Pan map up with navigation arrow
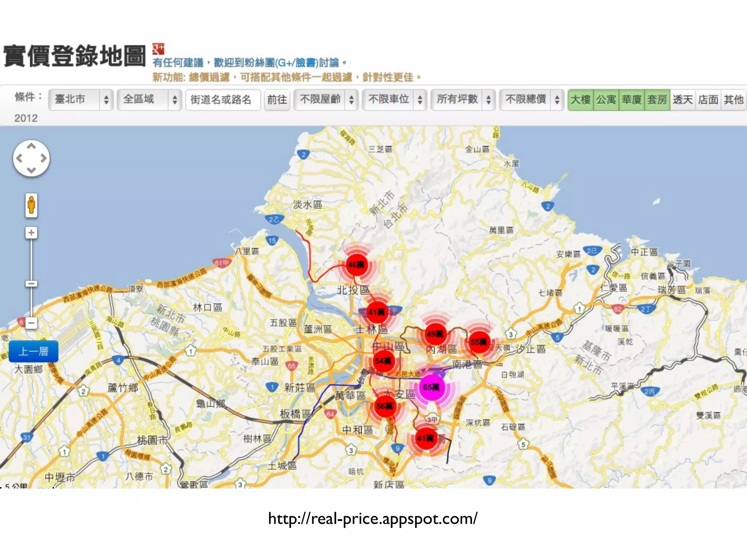747x560 pixels. (31, 147)
